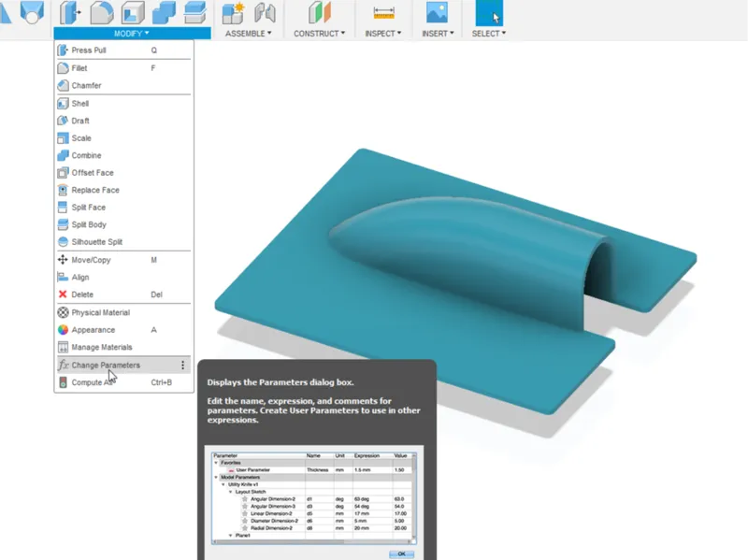Screen dimensions: 748x560
Task: Choose Offset Face from Modify menu
Action: point(123,173)
